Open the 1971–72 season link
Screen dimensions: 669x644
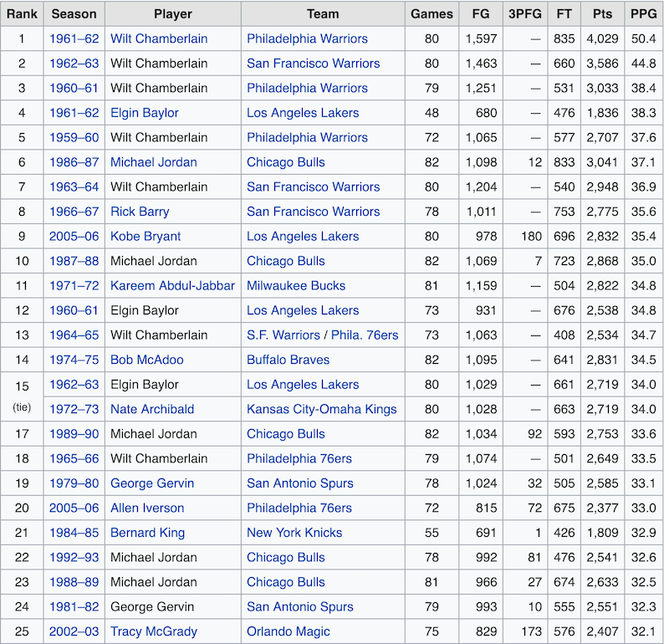(x=74, y=286)
